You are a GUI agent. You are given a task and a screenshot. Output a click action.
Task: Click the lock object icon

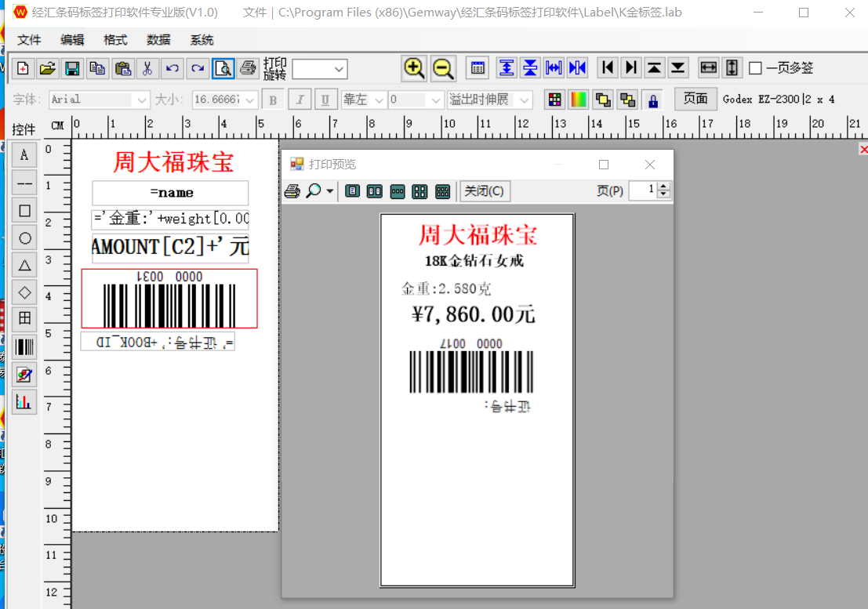[x=653, y=100]
